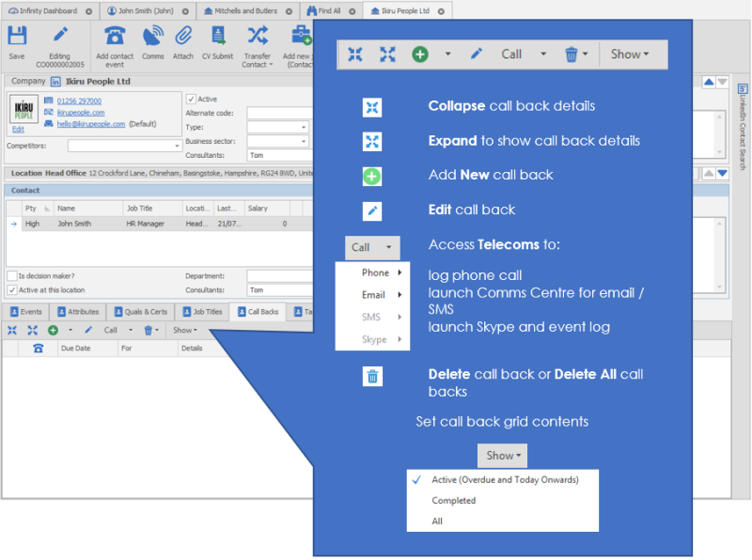
Task: Click the Save icon in the toolbar
Action: [x=17, y=38]
